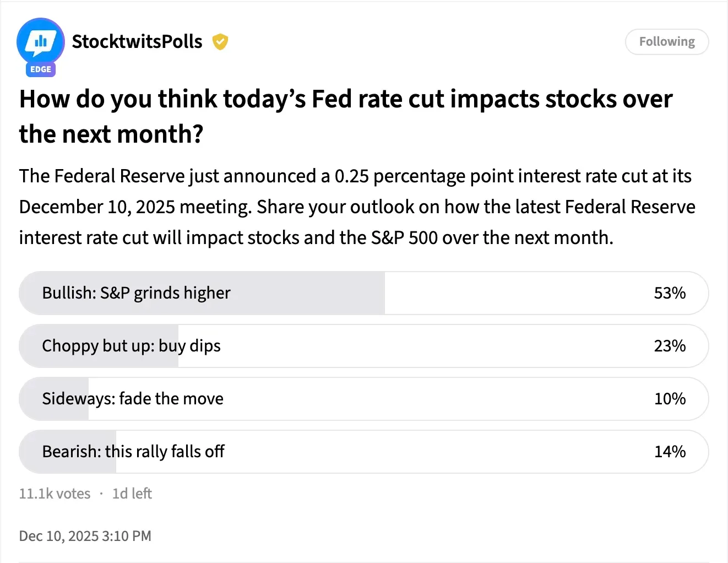The width and height of the screenshot is (728, 563).
Task: Click the gold verified checkmark badge
Action: coord(220,42)
